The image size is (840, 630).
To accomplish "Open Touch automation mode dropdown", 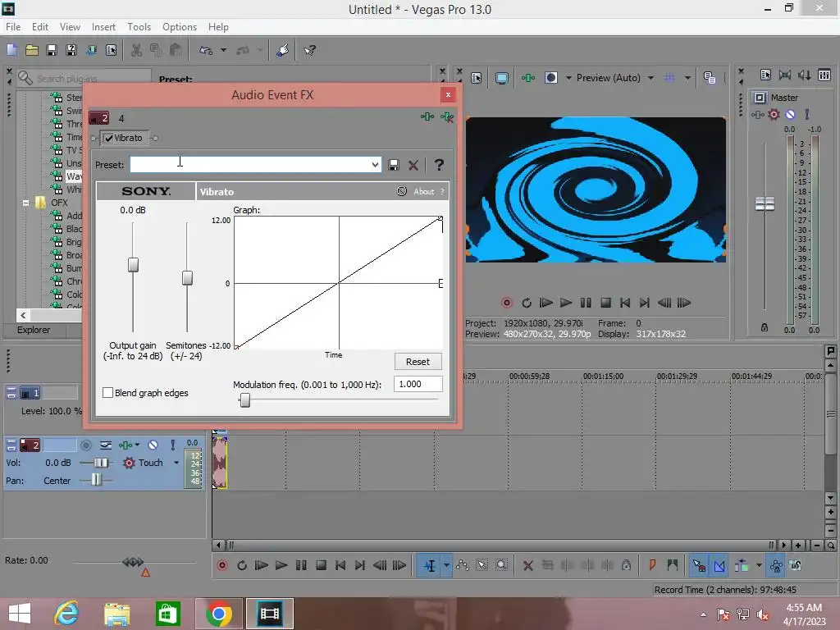I will pos(176,463).
